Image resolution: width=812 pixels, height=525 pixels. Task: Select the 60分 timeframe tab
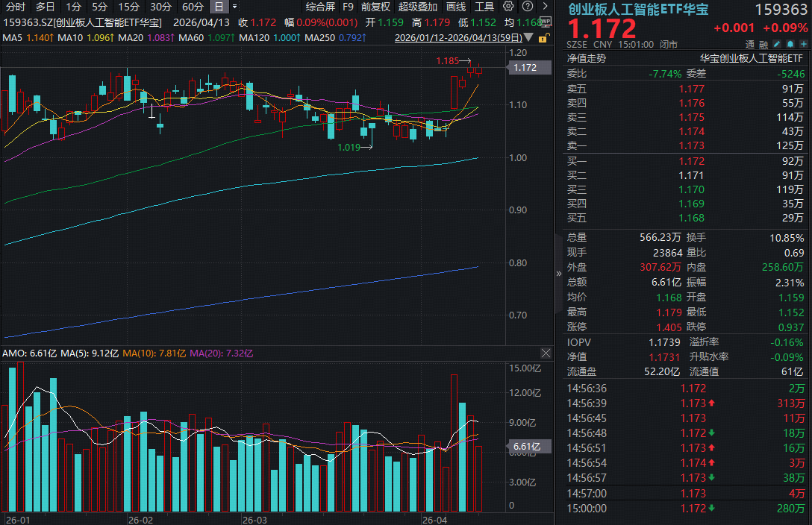pos(193,7)
